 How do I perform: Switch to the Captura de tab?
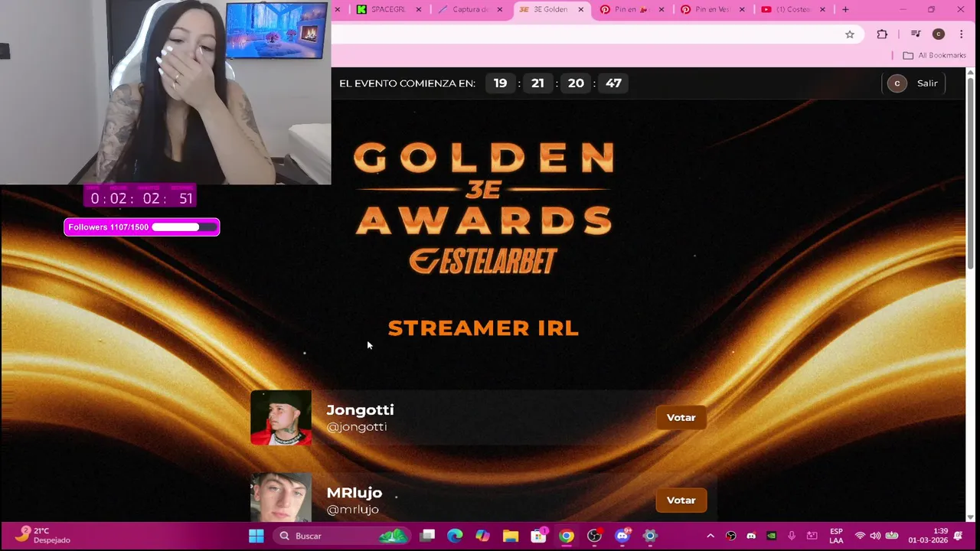pos(471,9)
